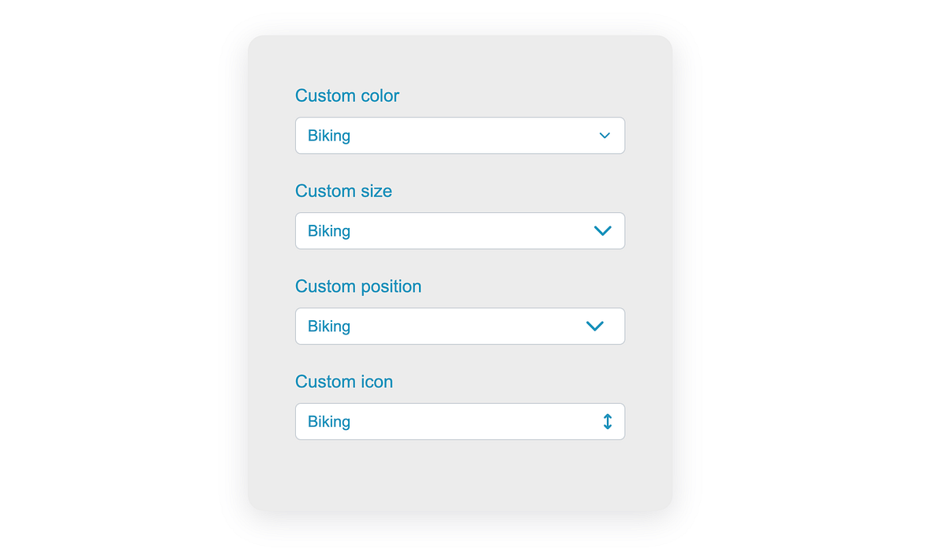Click the "Custom color" label
Screen dimensions: 947x560
pos(347,95)
